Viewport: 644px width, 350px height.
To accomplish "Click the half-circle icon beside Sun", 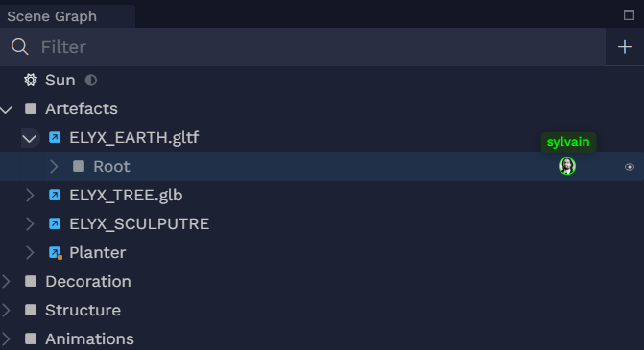I will 91,80.
